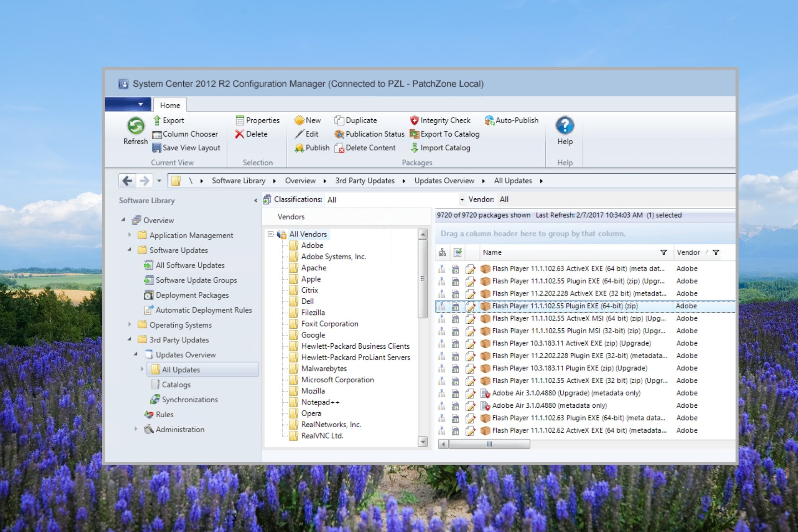Open navigation history dropdown arrow
798x532 pixels.
click(159, 181)
